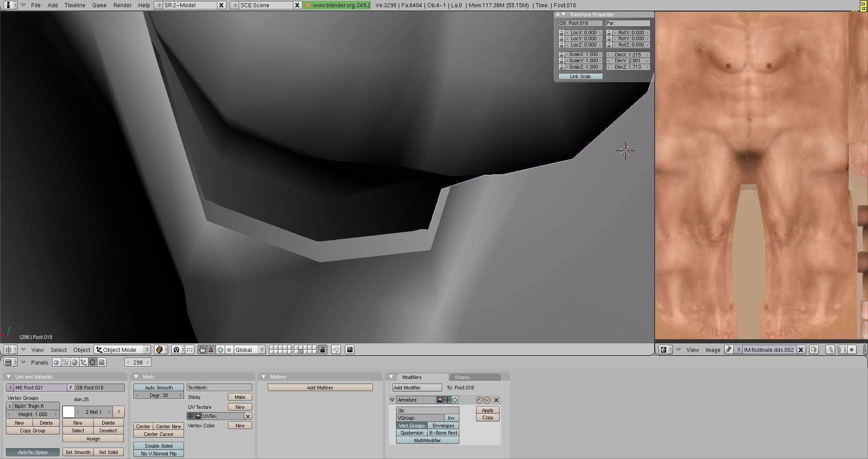Open the Editing context square icon
This screenshot has width=868, height=459.
(93, 362)
